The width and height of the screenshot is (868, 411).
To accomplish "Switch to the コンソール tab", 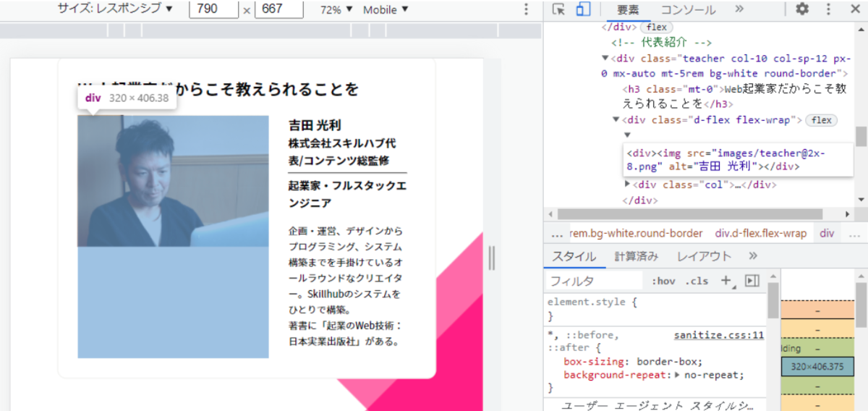I will click(x=688, y=9).
